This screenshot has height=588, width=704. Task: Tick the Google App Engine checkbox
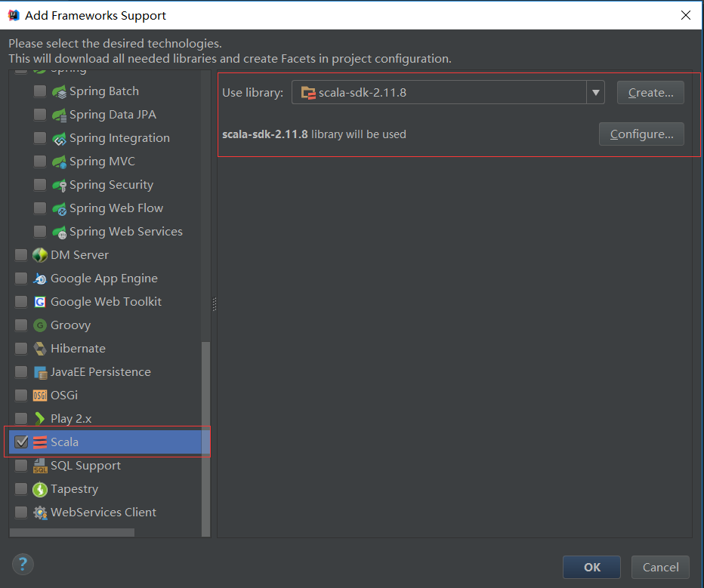click(x=21, y=278)
